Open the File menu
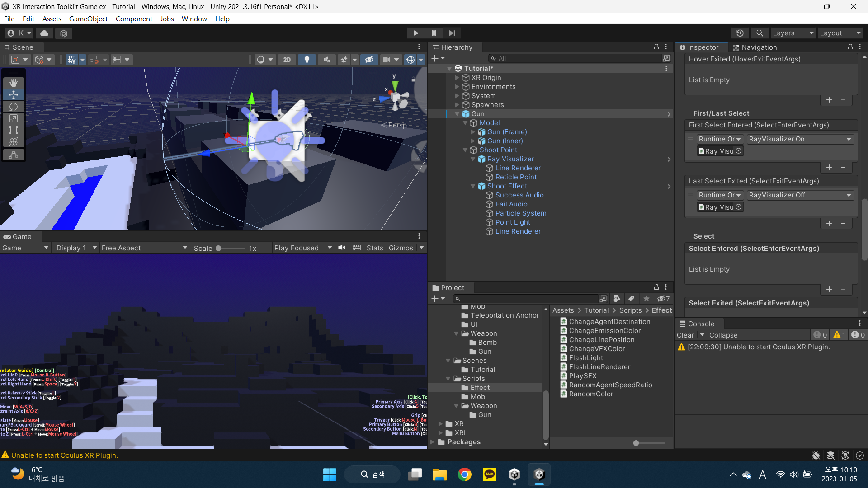Viewport: 868px width, 488px height. [9, 19]
